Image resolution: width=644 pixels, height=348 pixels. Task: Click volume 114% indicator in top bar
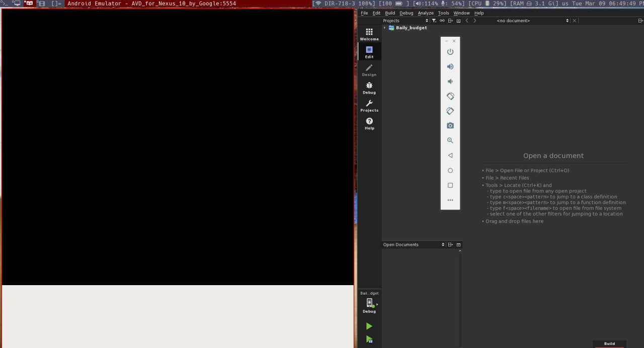tap(426, 4)
